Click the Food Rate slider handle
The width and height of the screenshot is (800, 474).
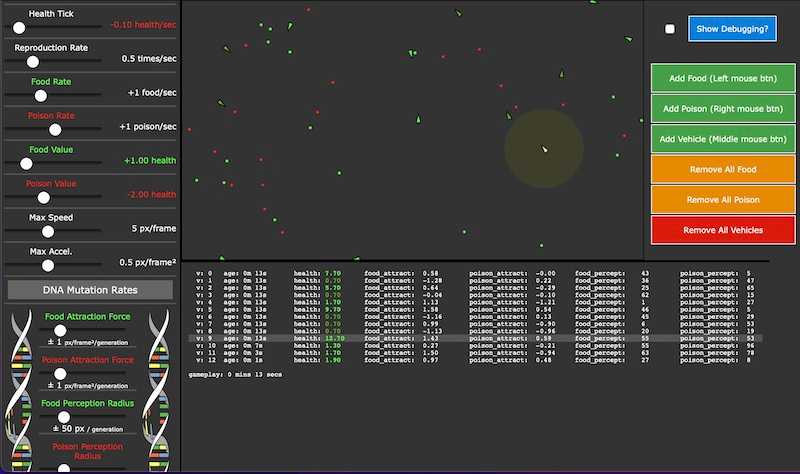click(41, 96)
